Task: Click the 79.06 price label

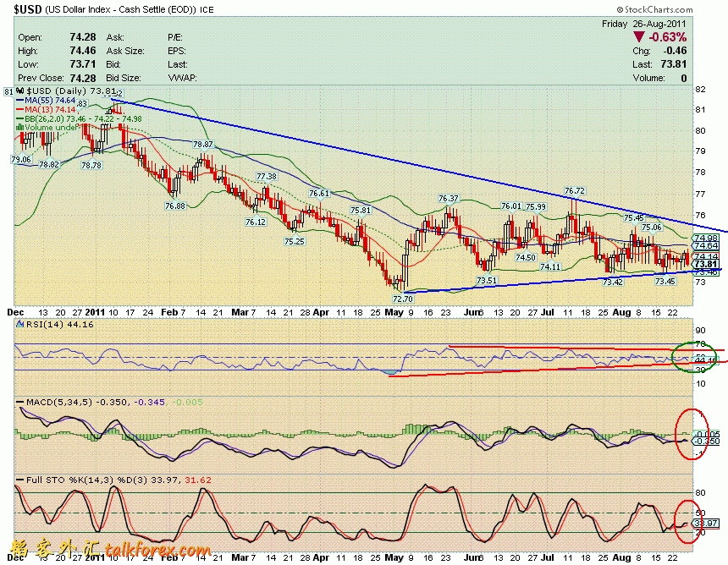Action: (x=21, y=159)
